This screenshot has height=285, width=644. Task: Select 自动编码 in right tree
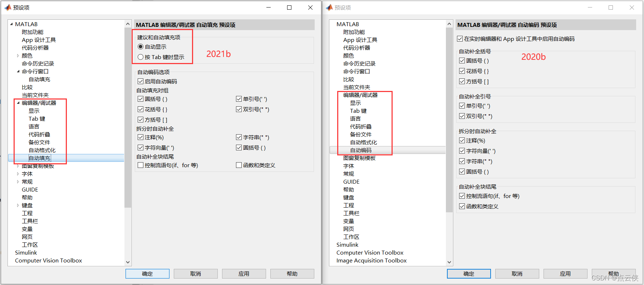tap(361, 150)
